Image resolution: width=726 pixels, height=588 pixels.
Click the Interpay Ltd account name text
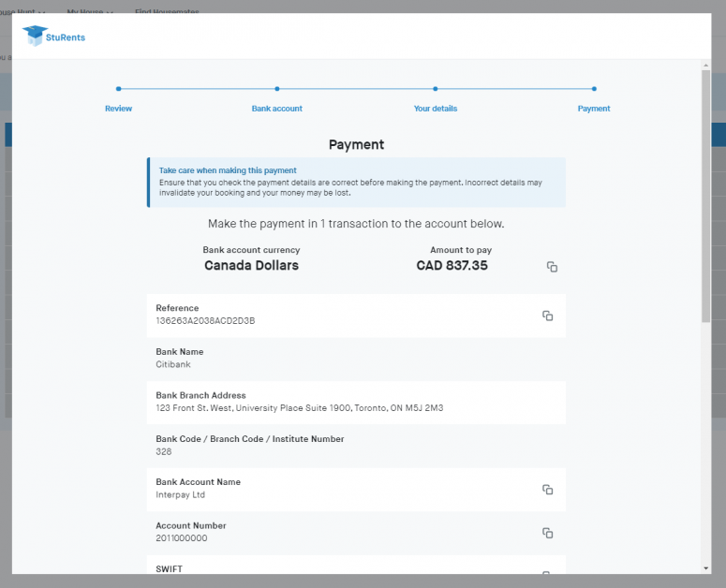(x=180, y=494)
